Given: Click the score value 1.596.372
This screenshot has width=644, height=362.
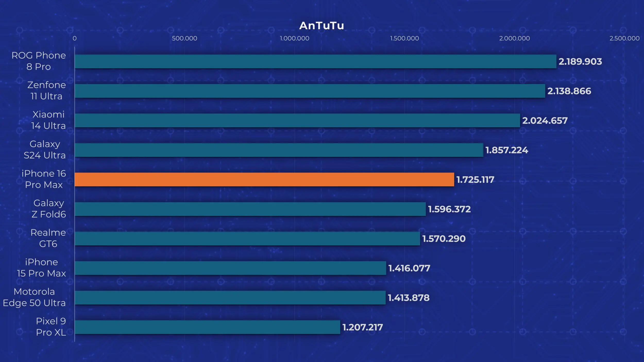Looking at the screenshot, I should click(449, 209).
